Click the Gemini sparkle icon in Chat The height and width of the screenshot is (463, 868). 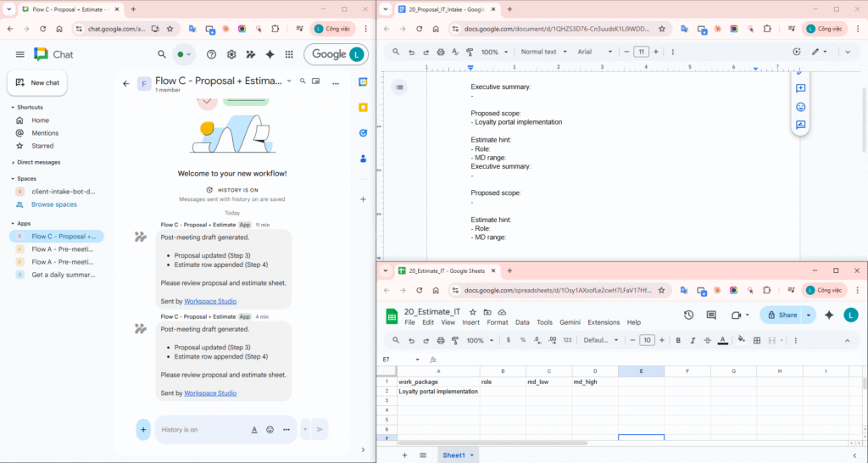pyautogui.click(x=270, y=54)
